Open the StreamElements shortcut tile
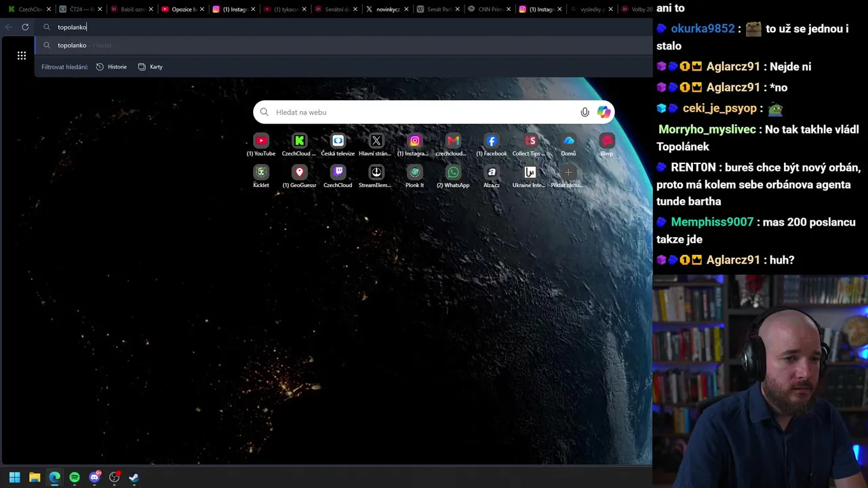The height and width of the screenshot is (488, 868). click(376, 176)
